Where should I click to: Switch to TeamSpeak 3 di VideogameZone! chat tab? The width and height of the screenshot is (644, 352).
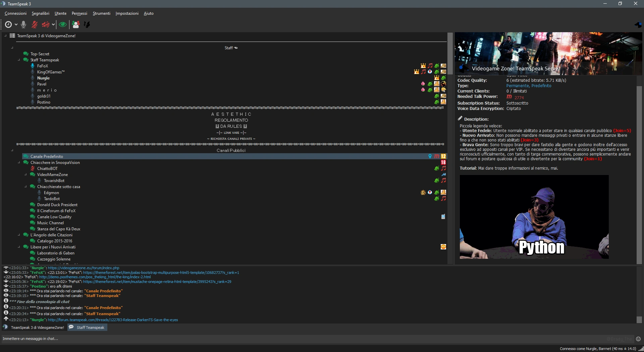click(34, 328)
